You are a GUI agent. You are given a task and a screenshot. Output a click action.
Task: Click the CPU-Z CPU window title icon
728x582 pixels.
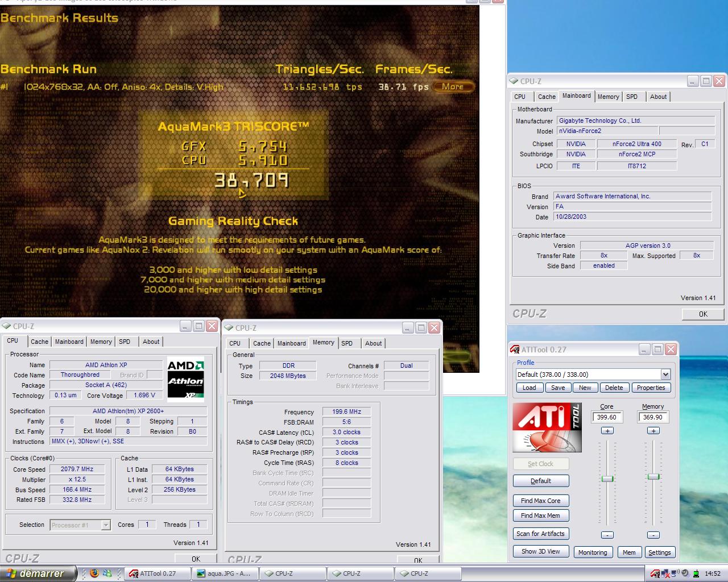6,326
